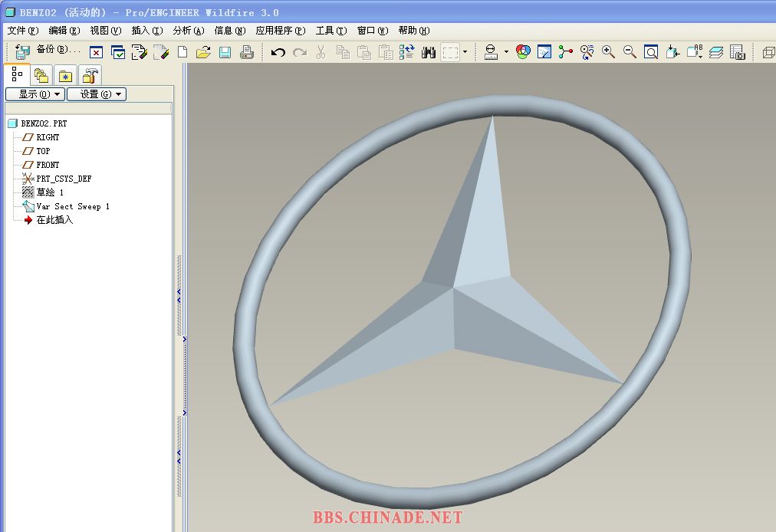Screen dimensions: 776x532
Task: Open the 分析(A) menu
Action: pyautogui.click(x=189, y=31)
